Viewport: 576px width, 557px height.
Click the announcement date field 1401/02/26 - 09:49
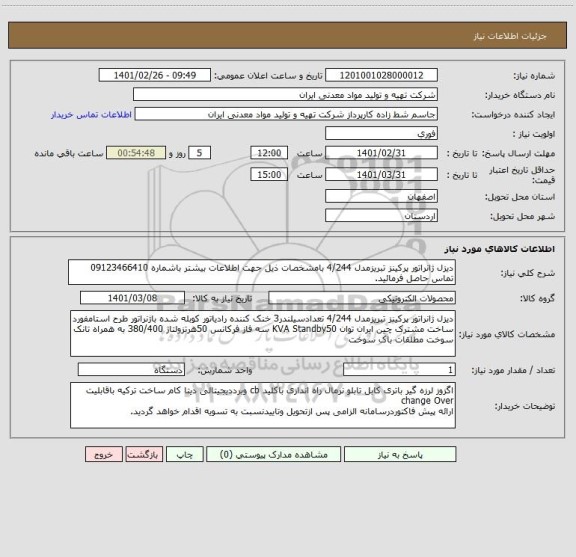pyautogui.click(x=155, y=75)
